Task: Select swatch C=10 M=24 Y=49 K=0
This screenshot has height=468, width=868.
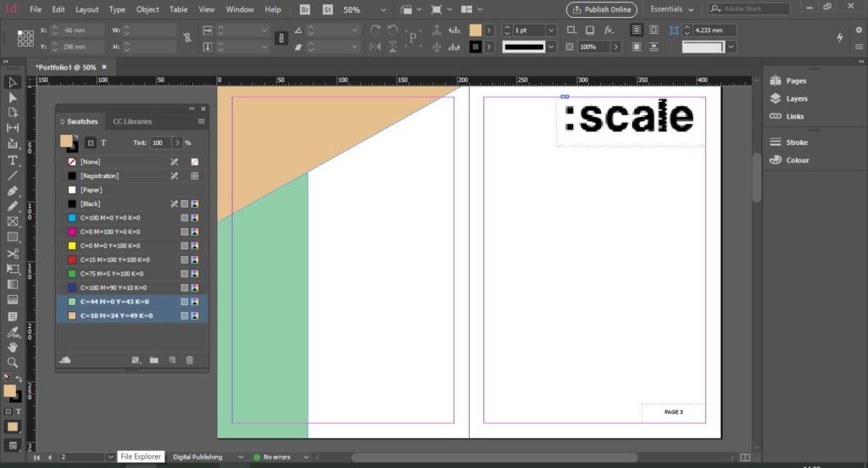Action: tap(131, 315)
